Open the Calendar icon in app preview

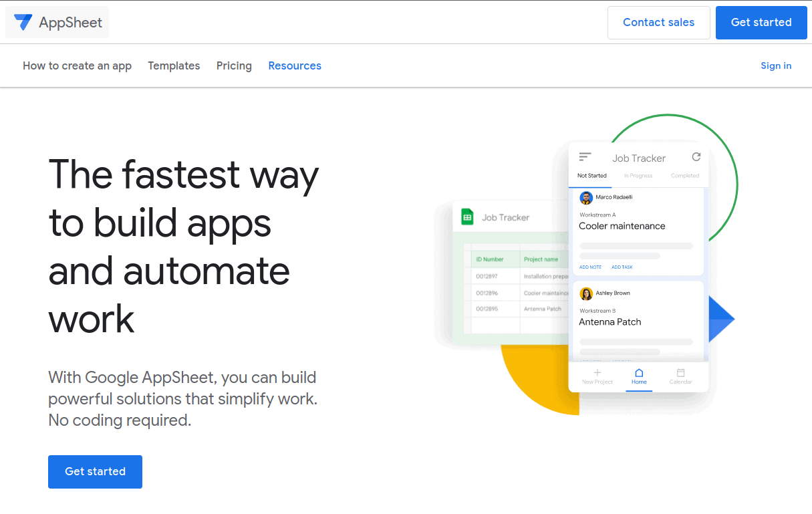(680, 373)
